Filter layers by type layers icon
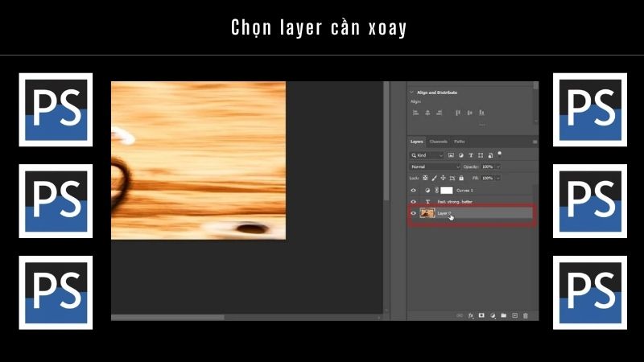This screenshot has width=644, height=362. (471, 155)
